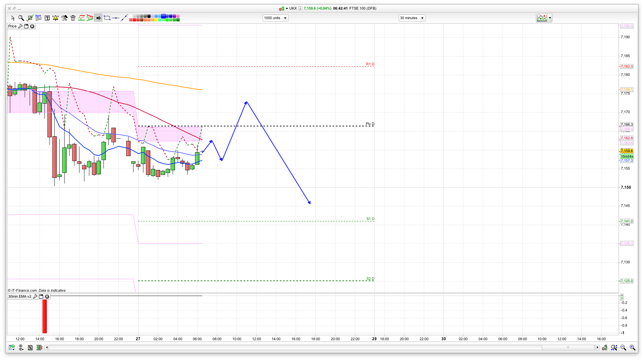Expand the chart template dropdown arrow

(x=550, y=18)
